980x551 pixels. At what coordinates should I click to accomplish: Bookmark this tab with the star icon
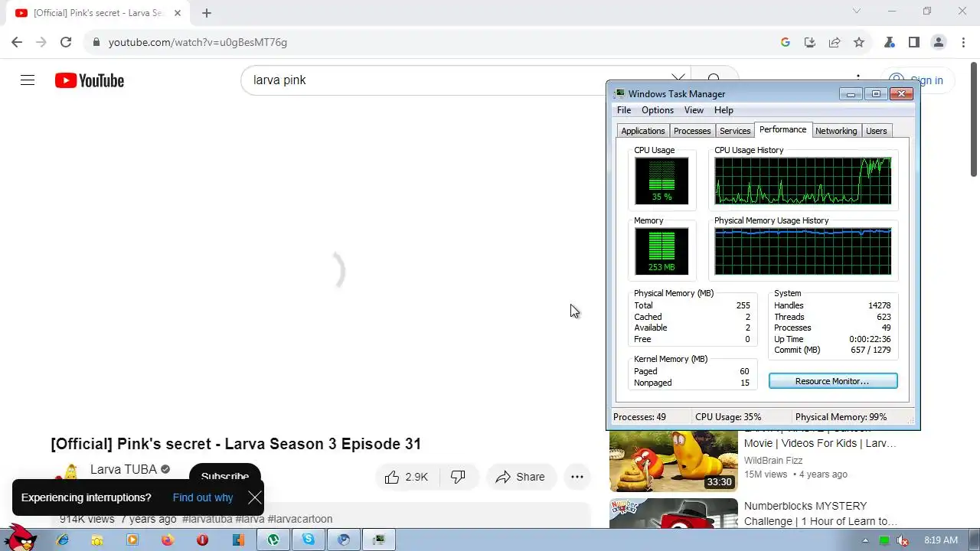(859, 42)
